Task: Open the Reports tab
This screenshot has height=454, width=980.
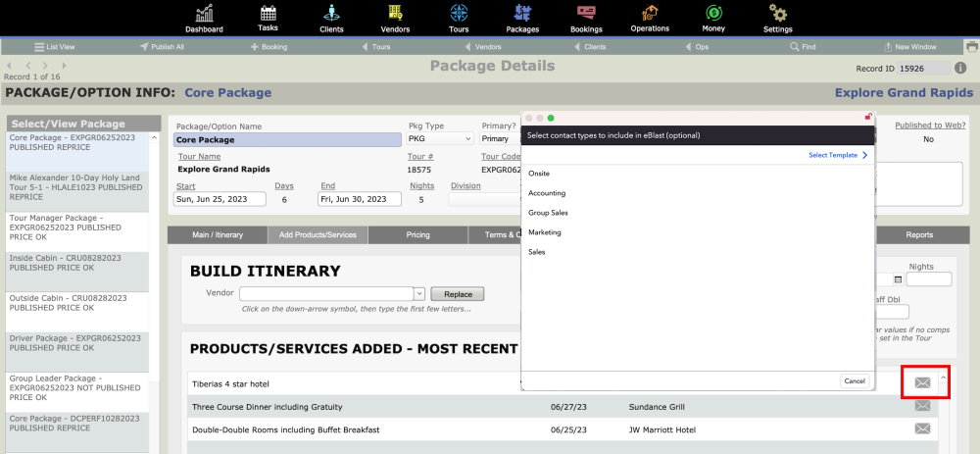Action: tap(919, 235)
